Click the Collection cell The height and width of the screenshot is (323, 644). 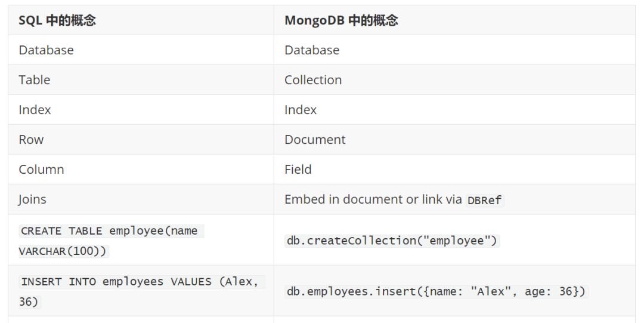(313, 80)
